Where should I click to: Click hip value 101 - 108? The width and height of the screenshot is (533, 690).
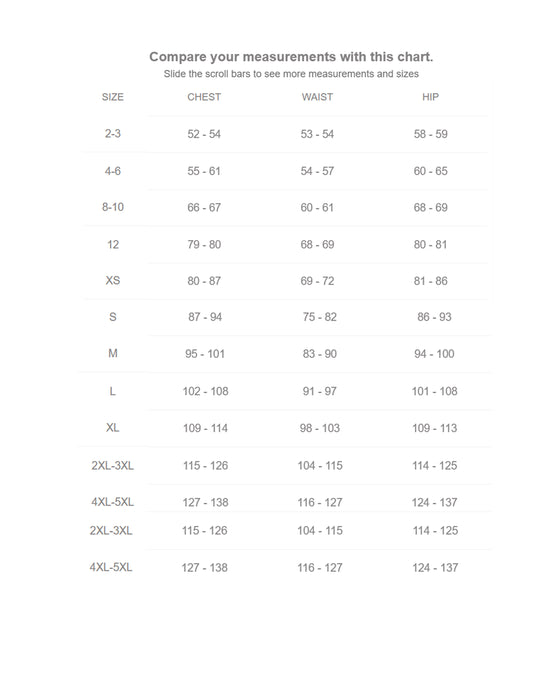[434, 391]
